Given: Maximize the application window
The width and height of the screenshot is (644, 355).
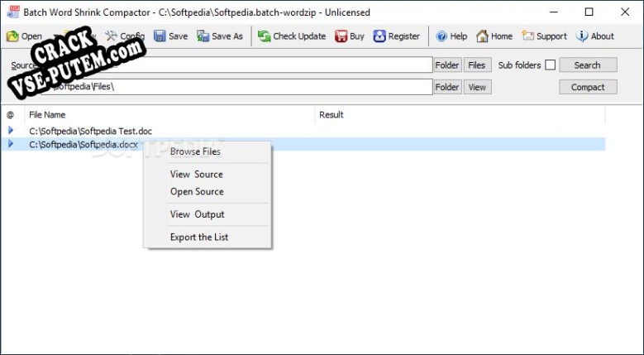Looking at the screenshot, I should coord(589,12).
